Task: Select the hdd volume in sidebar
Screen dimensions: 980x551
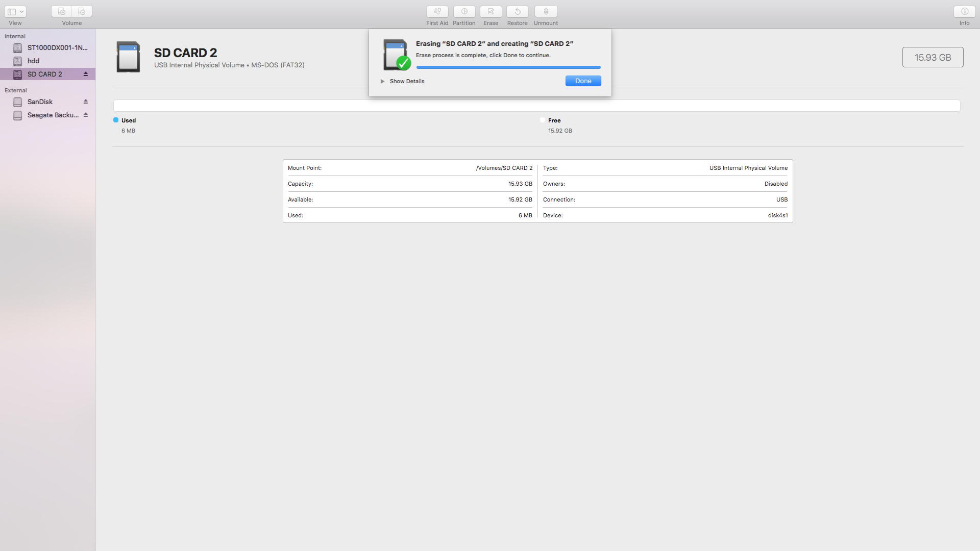Action: (34, 61)
